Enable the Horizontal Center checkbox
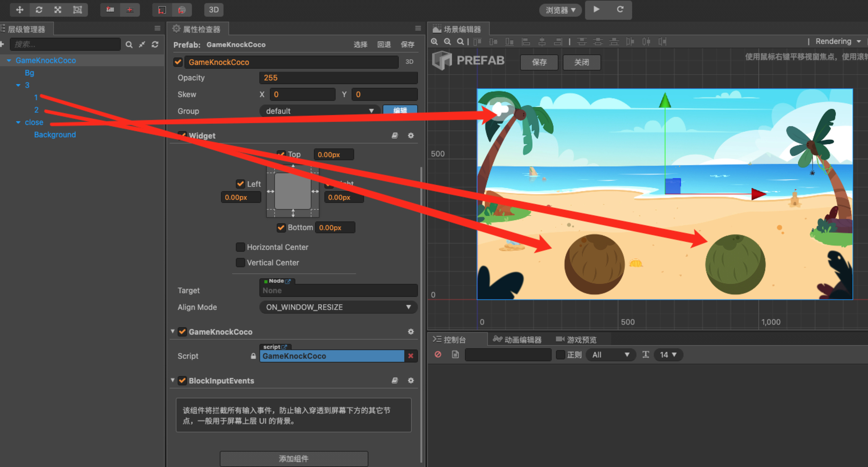This screenshot has width=868, height=467. (240, 247)
